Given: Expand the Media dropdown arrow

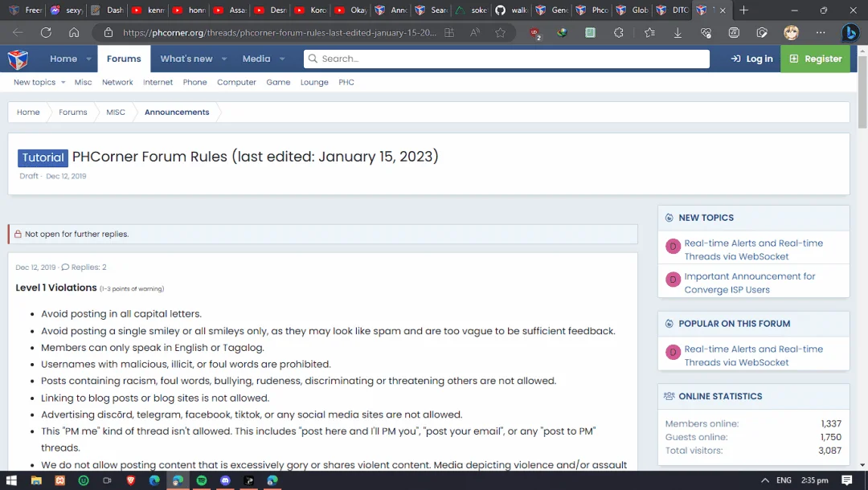Looking at the screenshot, I should (x=282, y=59).
